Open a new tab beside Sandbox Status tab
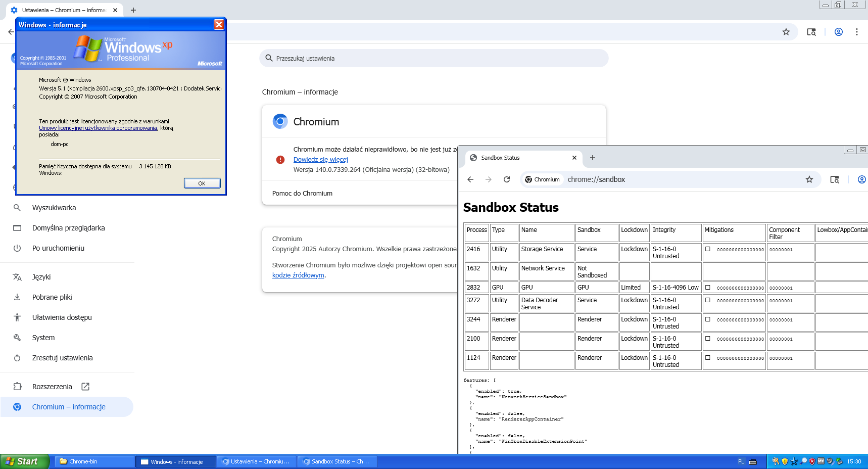This screenshot has width=868, height=469. click(x=593, y=158)
